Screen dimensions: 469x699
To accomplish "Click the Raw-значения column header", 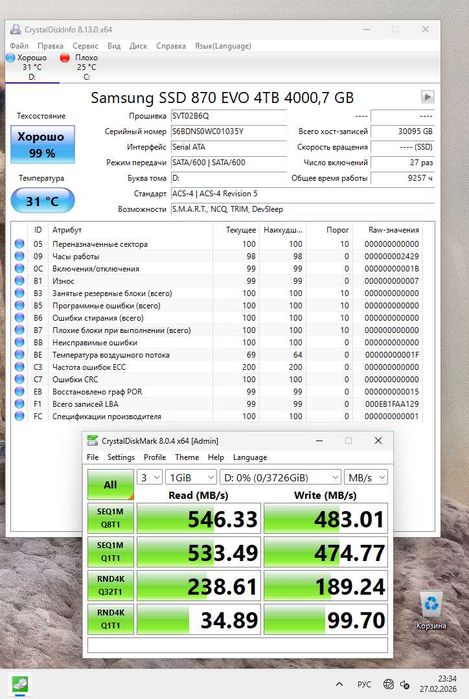I will tap(388, 230).
